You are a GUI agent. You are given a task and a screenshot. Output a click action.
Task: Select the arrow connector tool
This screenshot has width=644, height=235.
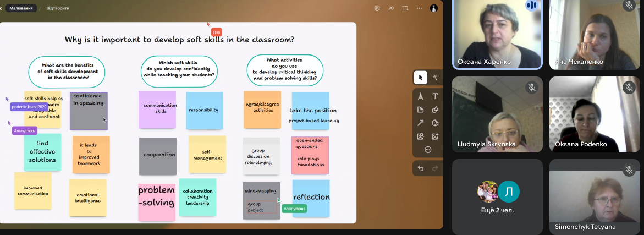click(x=421, y=123)
